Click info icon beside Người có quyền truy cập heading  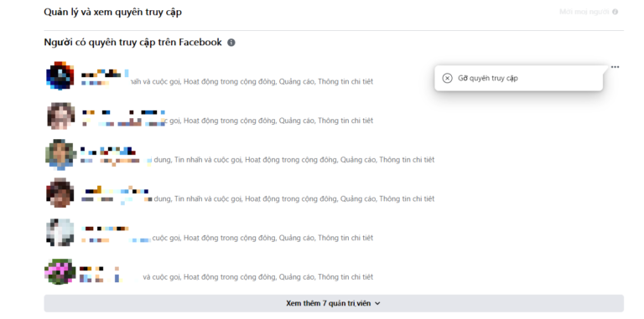tap(231, 42)
